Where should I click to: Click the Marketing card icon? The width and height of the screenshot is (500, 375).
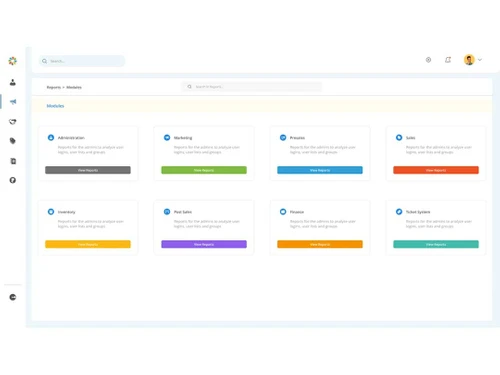[x=167, y=138]
